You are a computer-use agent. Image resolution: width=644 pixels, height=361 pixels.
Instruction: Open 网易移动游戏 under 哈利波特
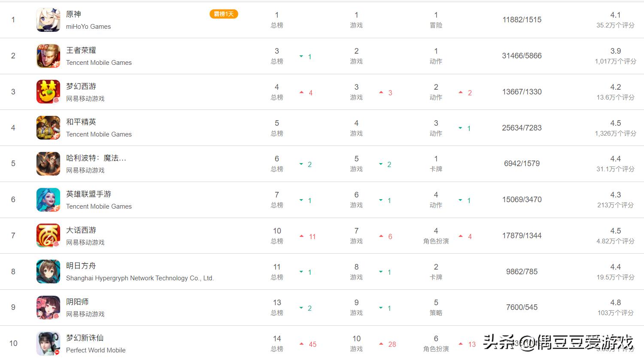tap(85, 170)
